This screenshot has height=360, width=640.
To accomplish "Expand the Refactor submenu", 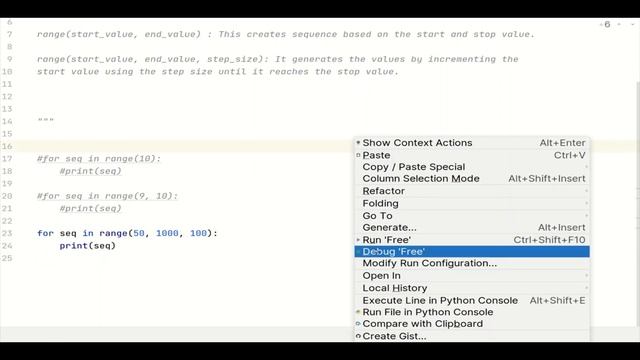I will pos(472,191).
